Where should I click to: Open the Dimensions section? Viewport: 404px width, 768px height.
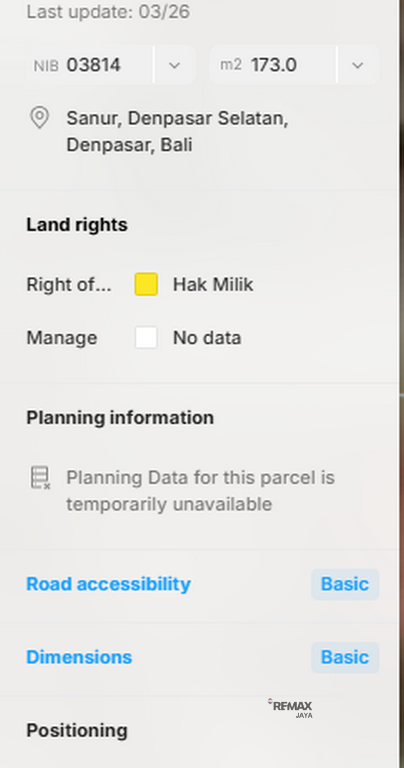79,657
